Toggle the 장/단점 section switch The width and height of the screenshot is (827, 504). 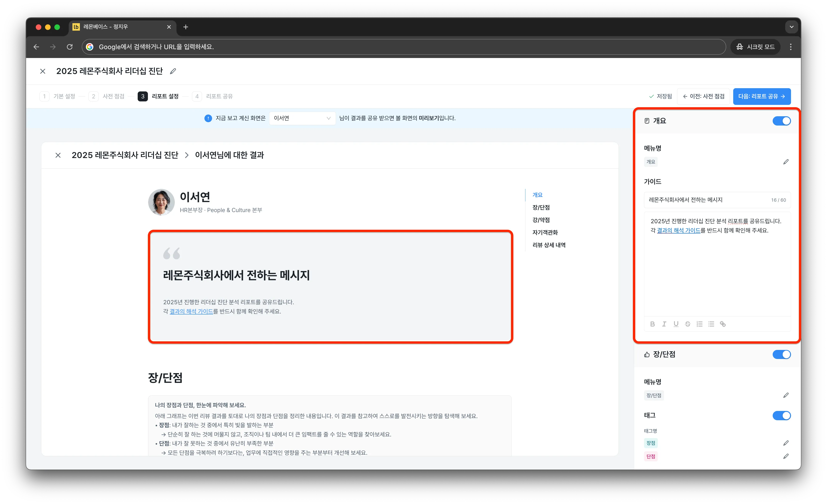pyautogui.click(x=781, y=354)
